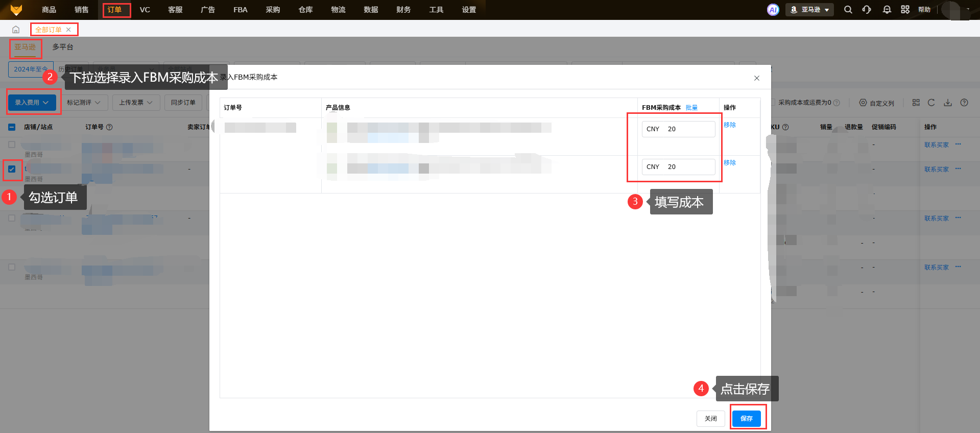Open the 工具 menu
Screen dimensions: 980x433
[436, 10]
